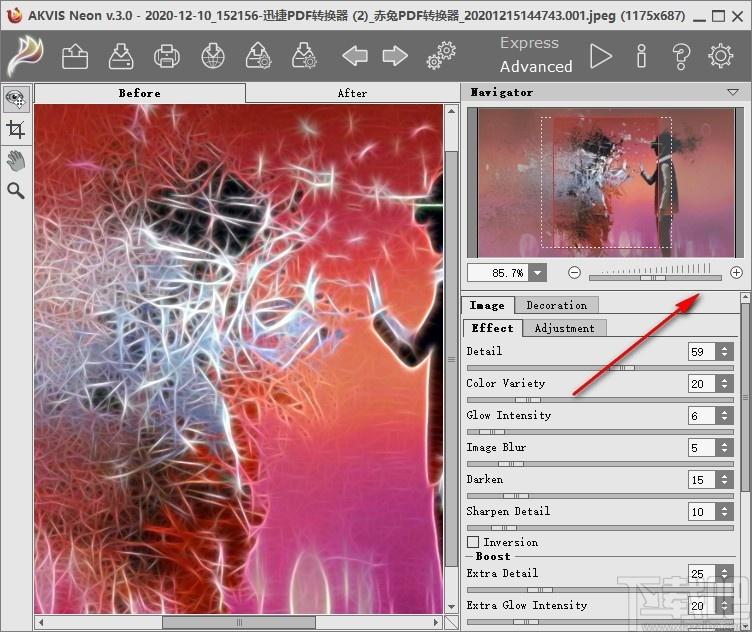
Task: Click the save presets icon
Action: 304,57
